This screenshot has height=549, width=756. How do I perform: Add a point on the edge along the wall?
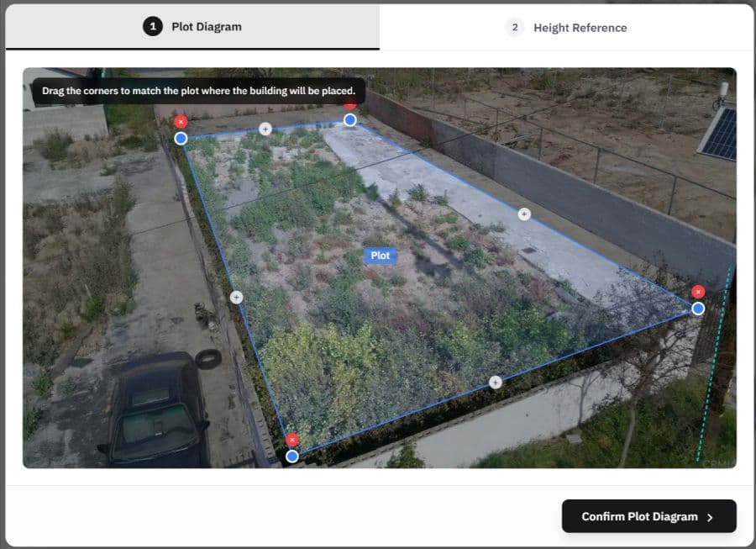(x=524, y=214)
